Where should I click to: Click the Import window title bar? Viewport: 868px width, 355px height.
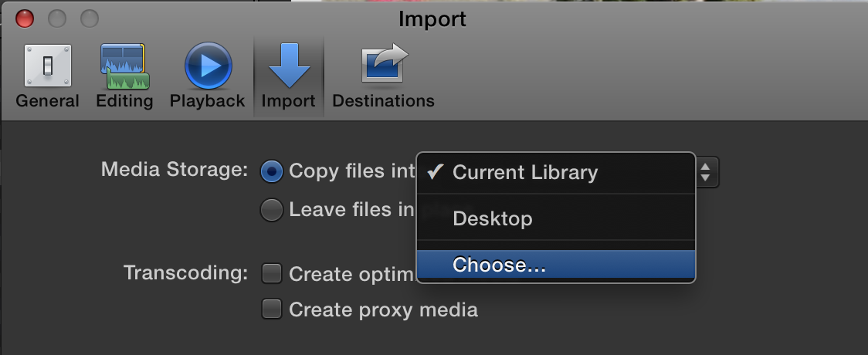[x=432, y=19]
